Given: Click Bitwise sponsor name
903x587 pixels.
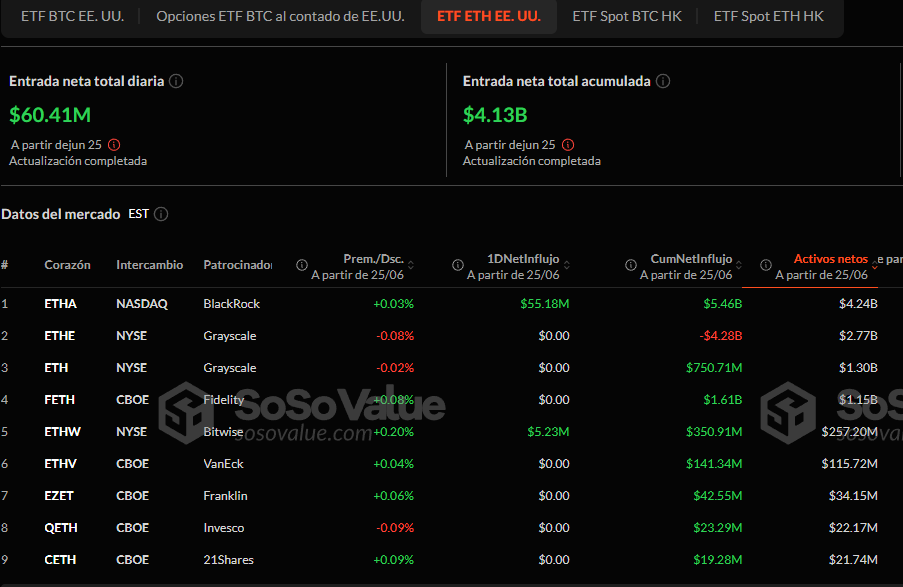Looking at the screenshot, I should [x=223, y=431].
